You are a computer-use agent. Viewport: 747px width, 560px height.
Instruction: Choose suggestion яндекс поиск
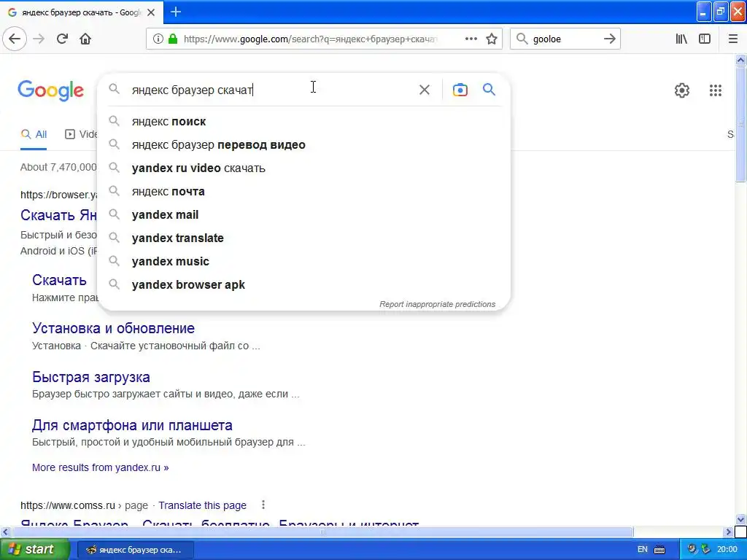click(x=303, y=122)
